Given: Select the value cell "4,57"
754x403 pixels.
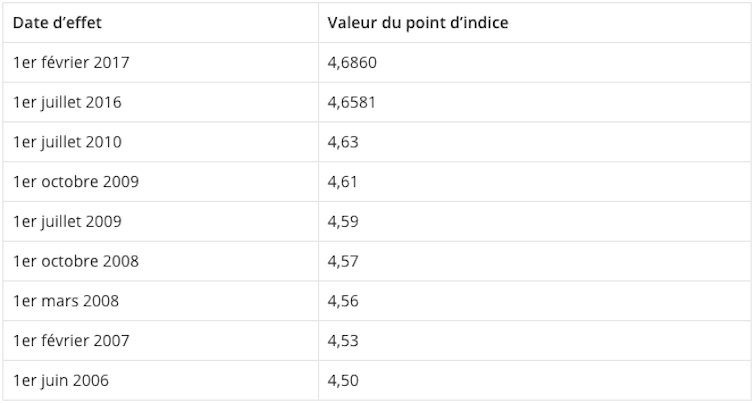Looking at the screenshot, I should click(343, 261).
